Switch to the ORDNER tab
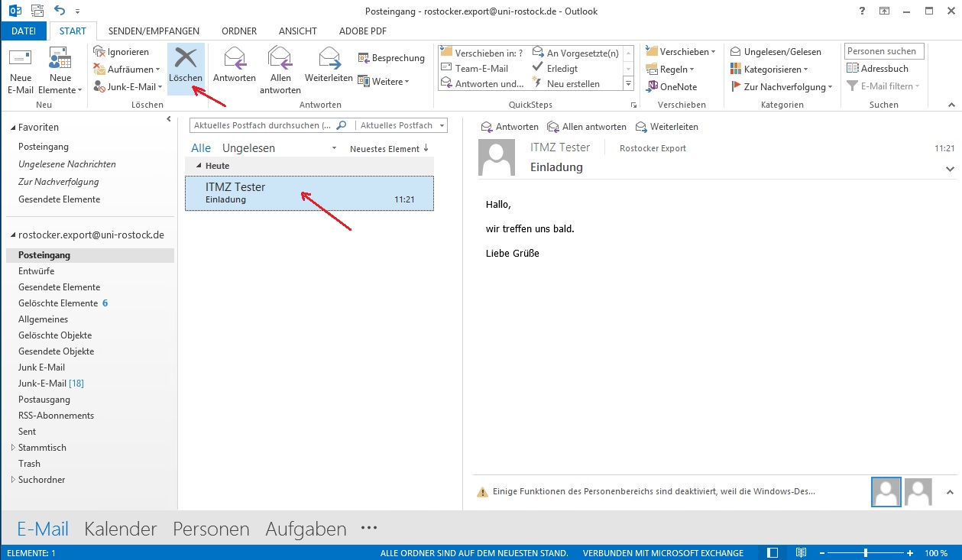The image size is (962, 560). click(239, 31)
